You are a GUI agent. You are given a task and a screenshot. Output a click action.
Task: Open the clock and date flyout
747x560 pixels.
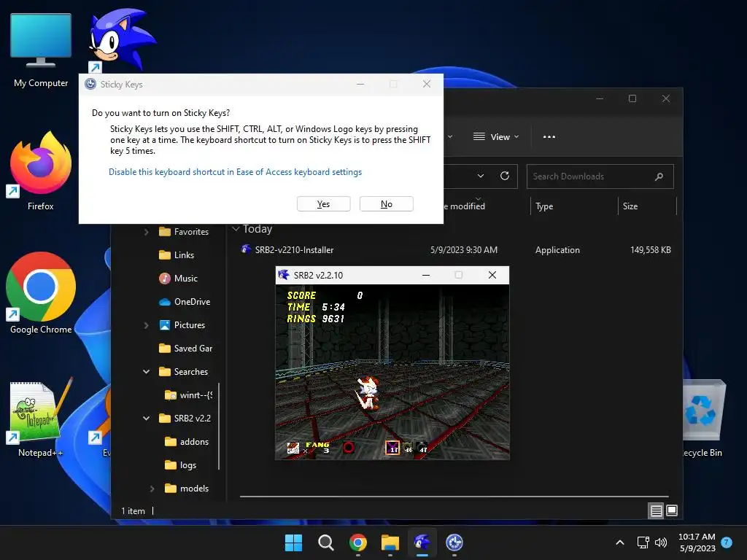(697, 542)
